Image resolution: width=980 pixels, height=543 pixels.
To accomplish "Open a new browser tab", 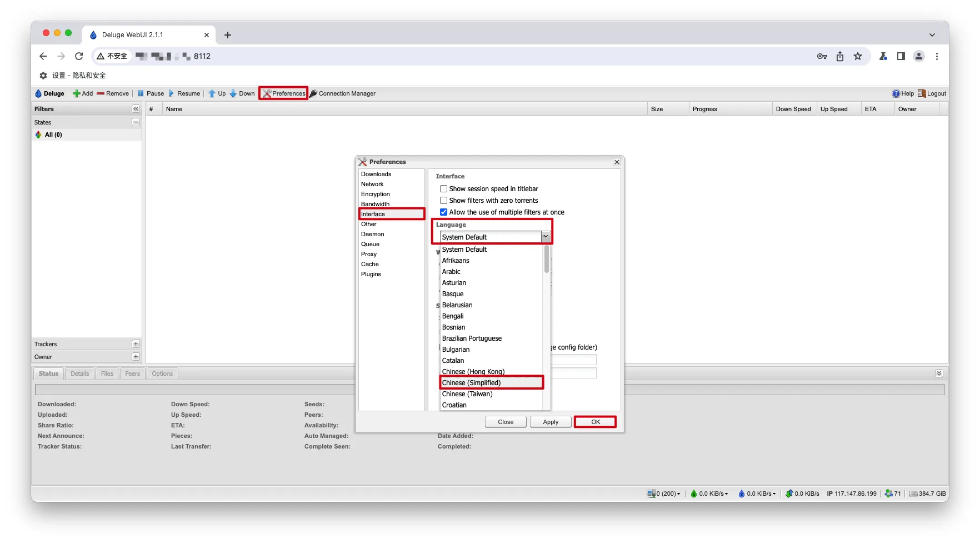I will [x=228, y=35].
